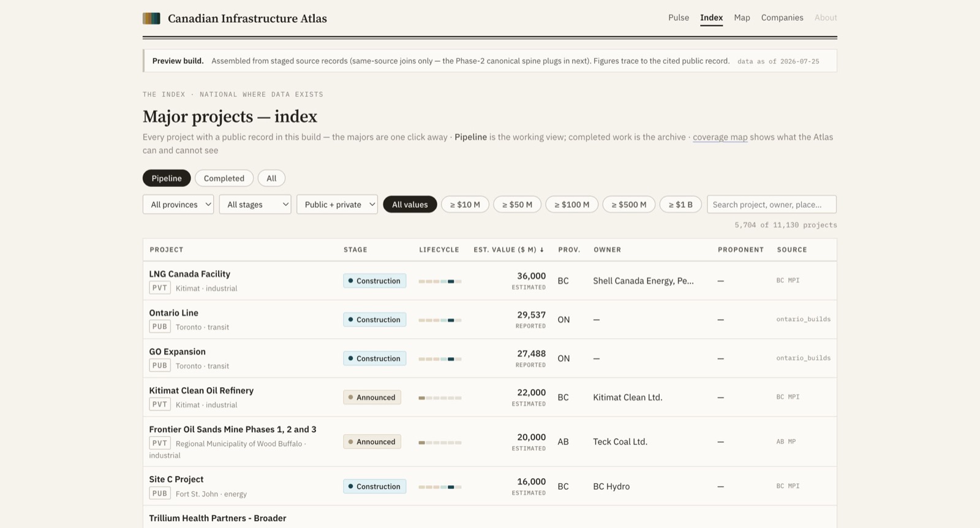Select the Pipeline view pill

pos(167,178)
